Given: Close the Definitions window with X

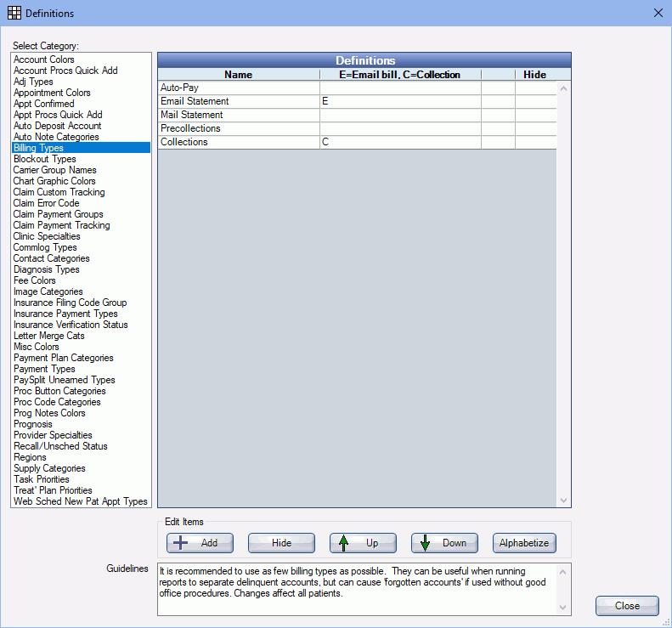Looking at the screenshot, I should click(658, 13).
